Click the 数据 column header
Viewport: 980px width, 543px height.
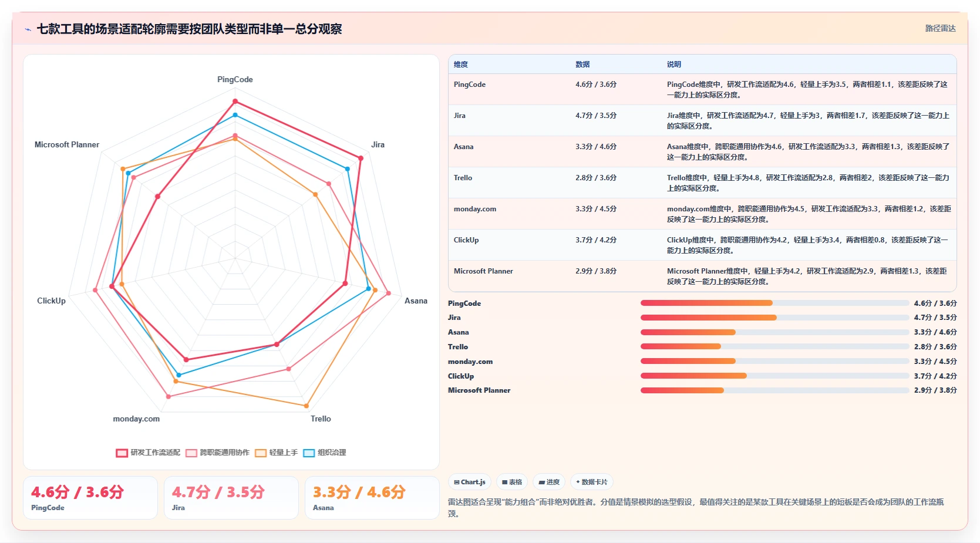[x=582, y=65]
